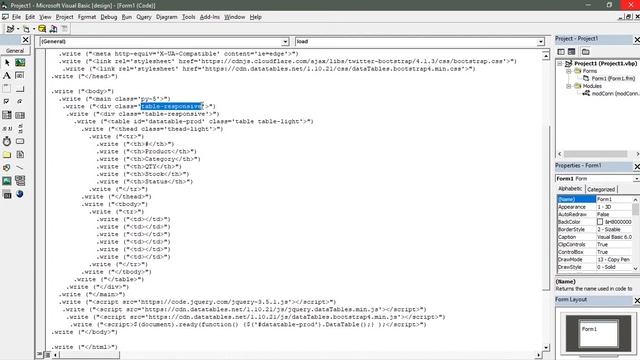Collapse the Project1 tree root node
The height and width of the screenshot is (360, 640).
(x=560, y=64)
